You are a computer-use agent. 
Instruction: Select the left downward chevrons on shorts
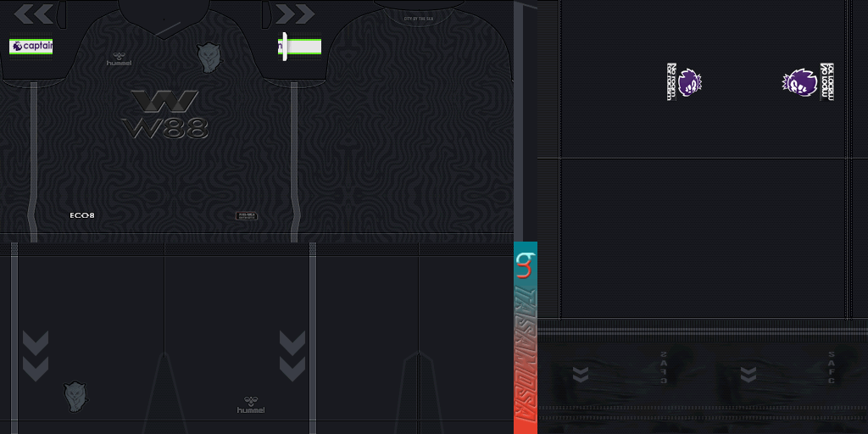point(36,356)
